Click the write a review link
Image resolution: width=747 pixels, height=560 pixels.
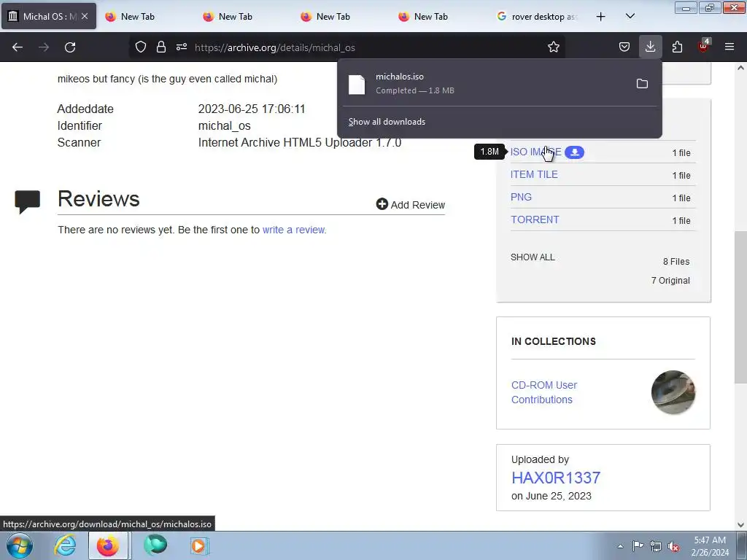pos(293,230)
